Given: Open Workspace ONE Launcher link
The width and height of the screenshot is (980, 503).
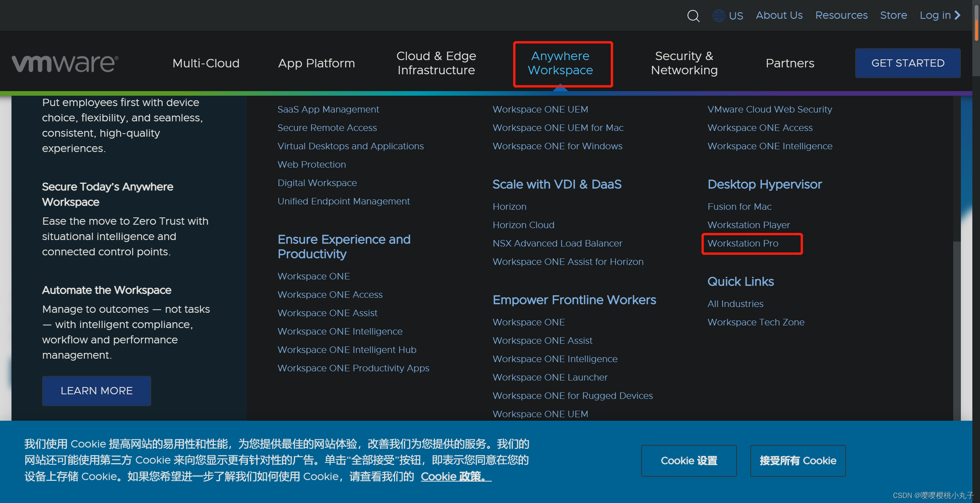Looking at the screenshot, I should click(x=550, y=377).
